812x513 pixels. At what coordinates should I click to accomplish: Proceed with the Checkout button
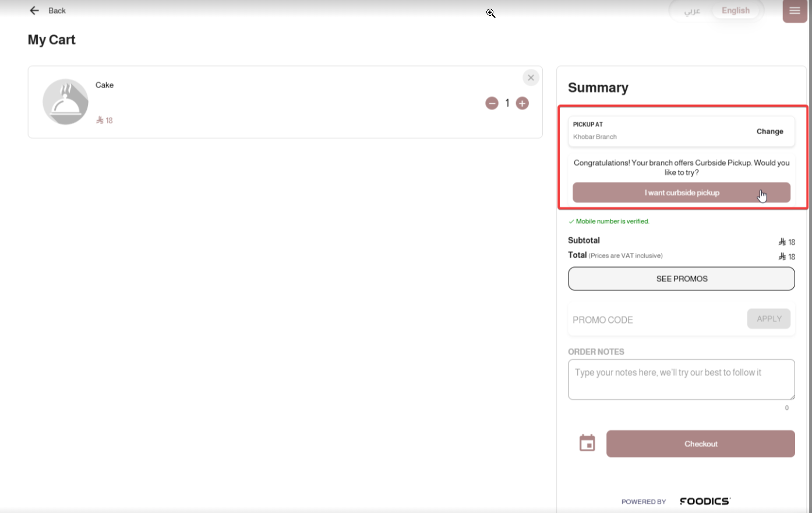700,444
